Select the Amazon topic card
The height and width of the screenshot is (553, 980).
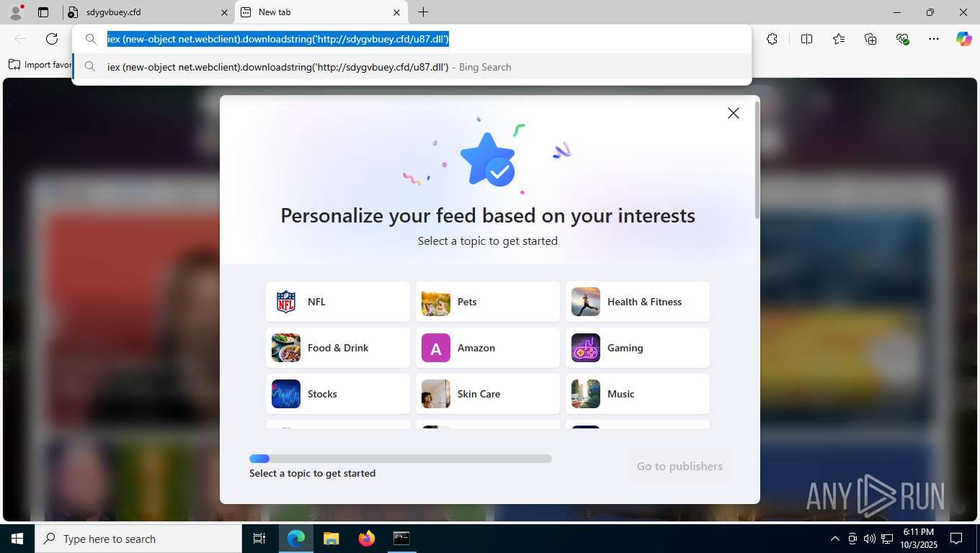tap(488, 348)
